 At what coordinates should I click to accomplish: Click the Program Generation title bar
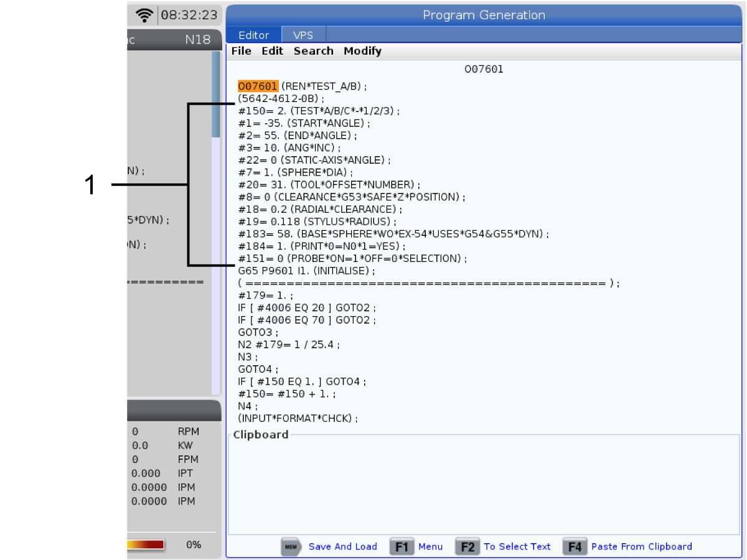tap(484, 16)
